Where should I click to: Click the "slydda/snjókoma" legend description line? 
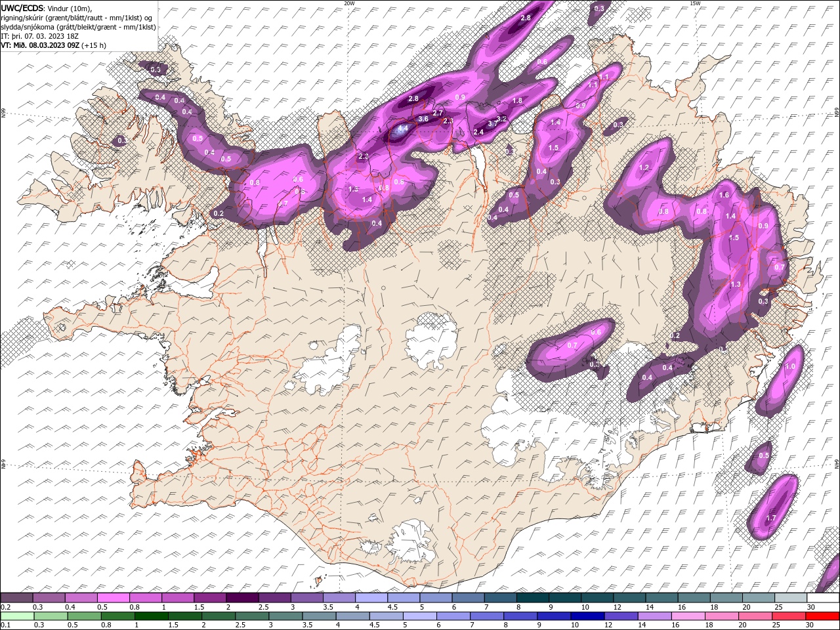(x=78, y=27)
